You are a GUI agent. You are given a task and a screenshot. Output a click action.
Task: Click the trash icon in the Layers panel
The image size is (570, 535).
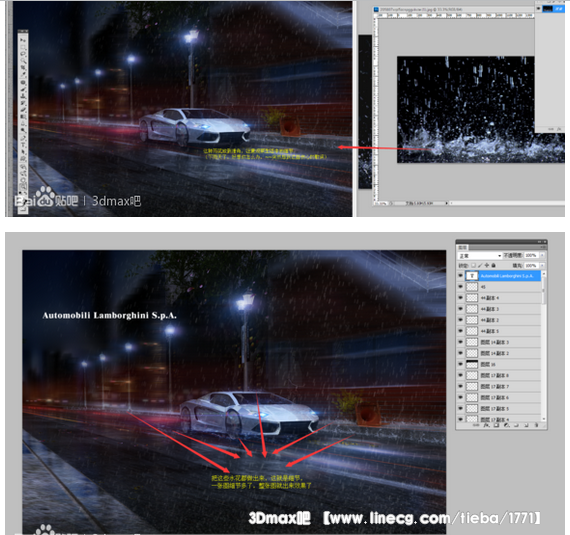pos(537,425)
